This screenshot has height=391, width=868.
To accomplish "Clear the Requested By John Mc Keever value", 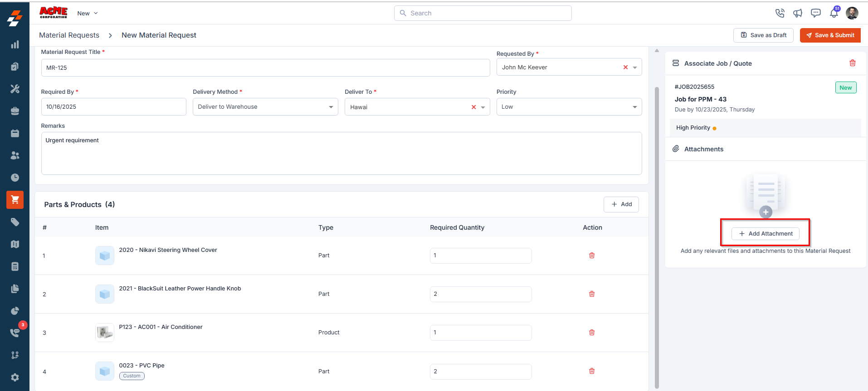I will (625, 67).
